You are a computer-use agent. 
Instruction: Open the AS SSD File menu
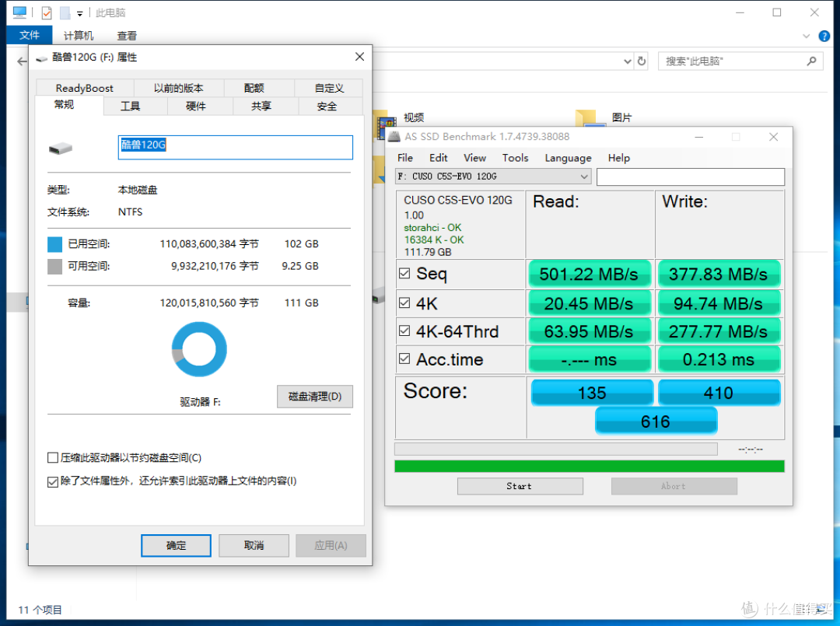click(x=405, y=158)
